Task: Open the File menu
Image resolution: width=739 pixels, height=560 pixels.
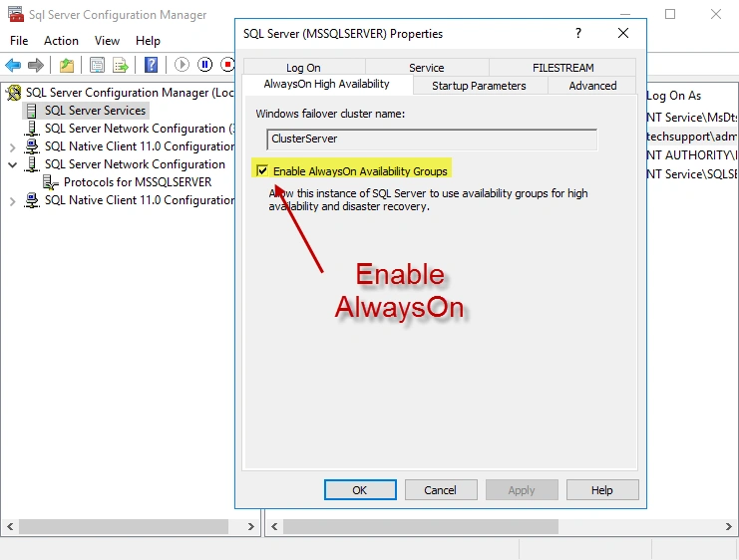Action: click(19, 41)
